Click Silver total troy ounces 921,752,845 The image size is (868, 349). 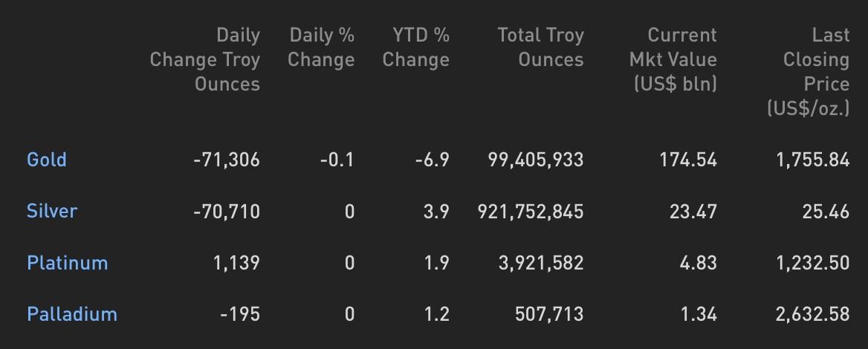coord(531,212)
